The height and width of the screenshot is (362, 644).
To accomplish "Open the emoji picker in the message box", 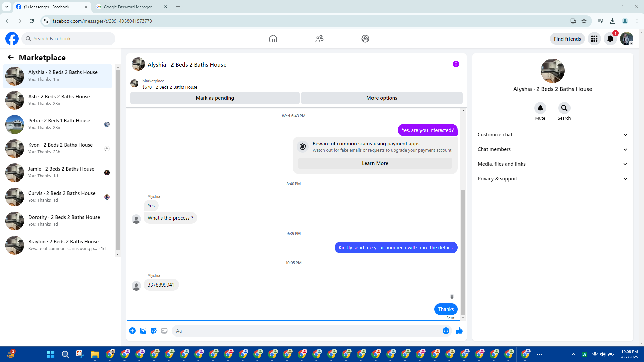I will tap(446, 331).
